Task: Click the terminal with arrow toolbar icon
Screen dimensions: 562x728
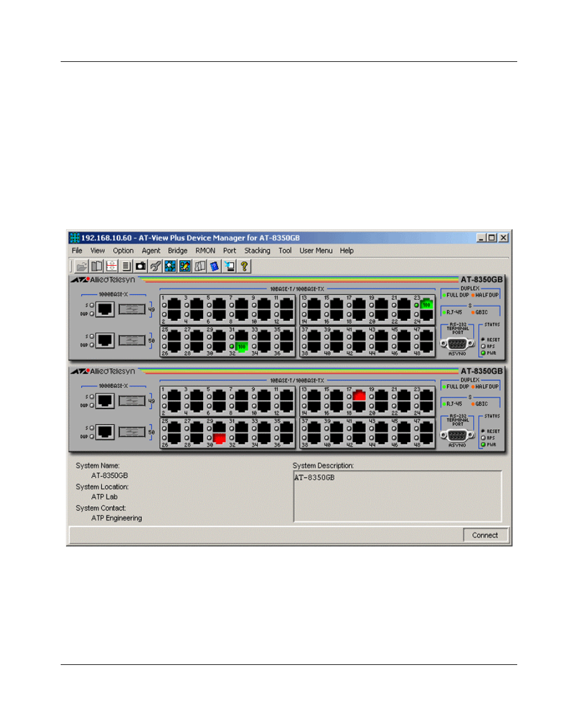Action: coord(229,266)
